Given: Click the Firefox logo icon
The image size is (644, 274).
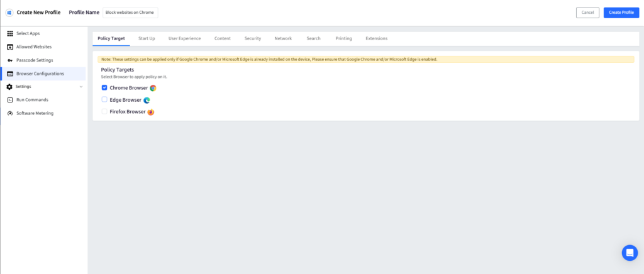Looking at the screenshot, I should [x=151, y=112].
